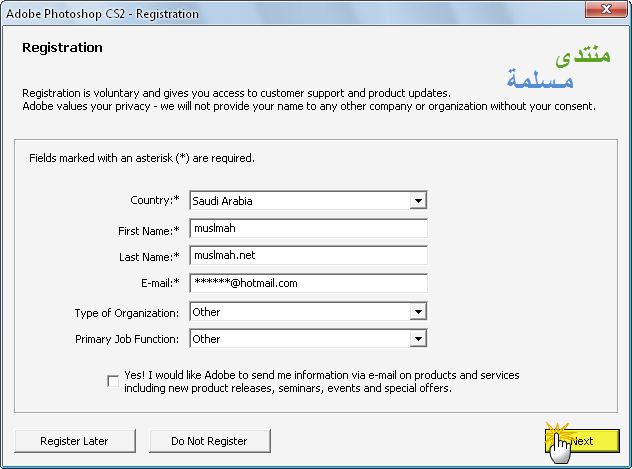Click the yes-send-information checkbox label text
Viewport: 632px width, 469px height.
tap(322, 382)
